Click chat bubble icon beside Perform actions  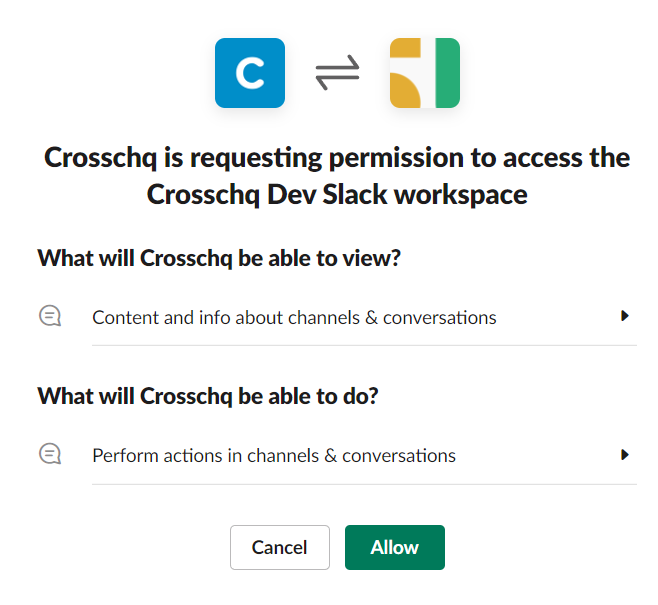click(x=50, y=454)
